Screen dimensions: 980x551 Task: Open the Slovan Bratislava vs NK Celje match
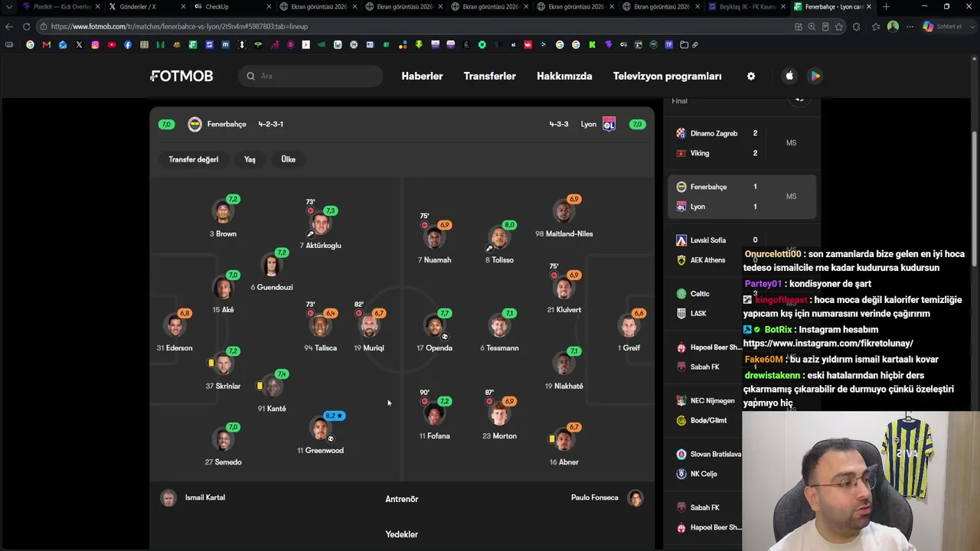(x=742, y=464)
